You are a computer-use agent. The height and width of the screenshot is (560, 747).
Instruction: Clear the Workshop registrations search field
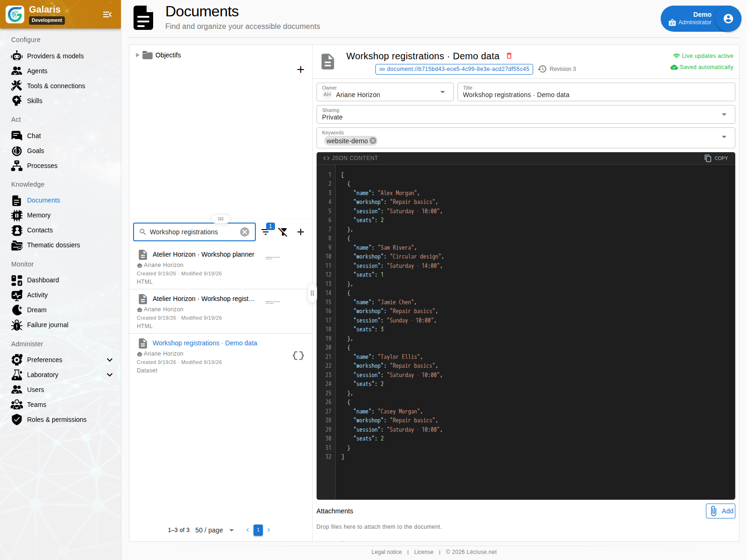(245, 232)
